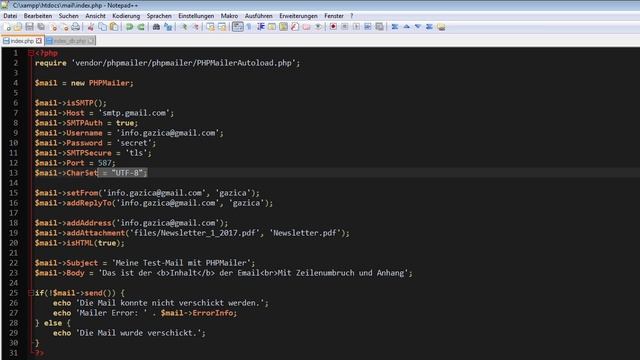Click the Close document toolbar icon
Screen dimensions: 640x360
(53, 27)
